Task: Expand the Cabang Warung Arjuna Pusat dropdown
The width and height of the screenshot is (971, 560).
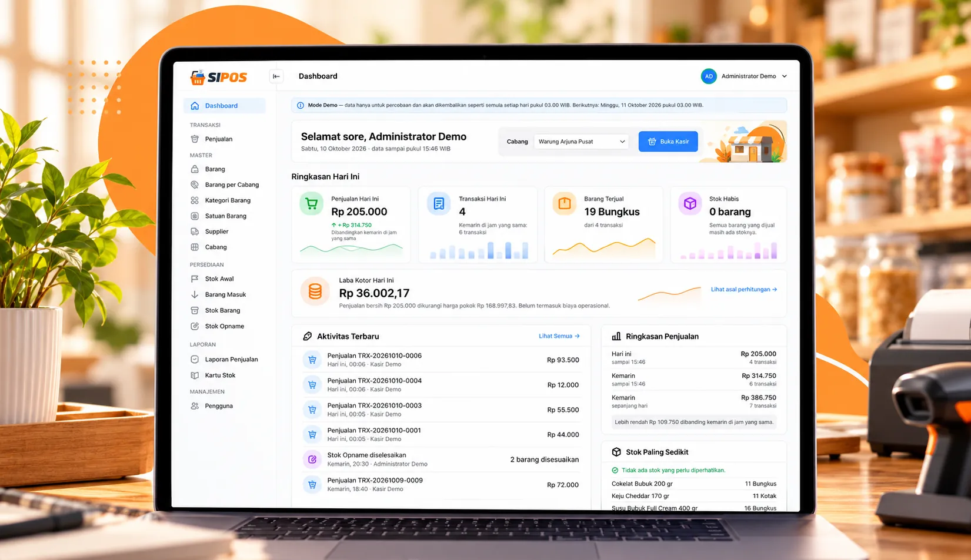Action: (581, 142)
